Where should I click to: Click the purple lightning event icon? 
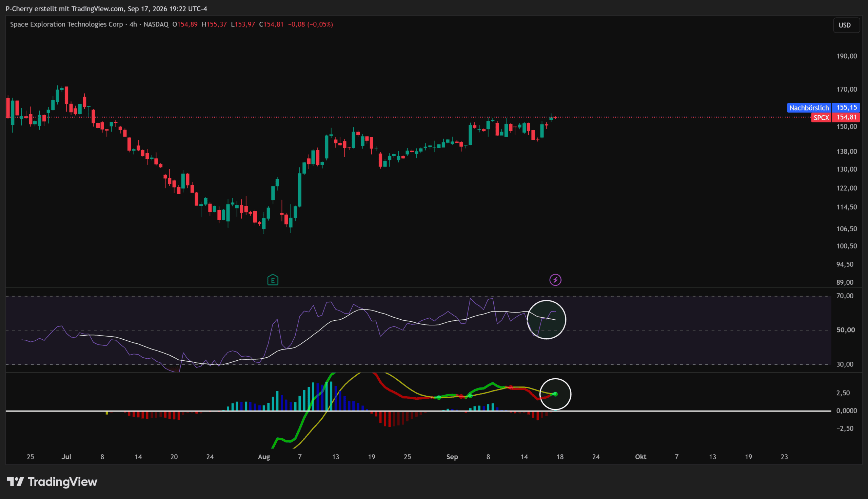coord(555,280)
